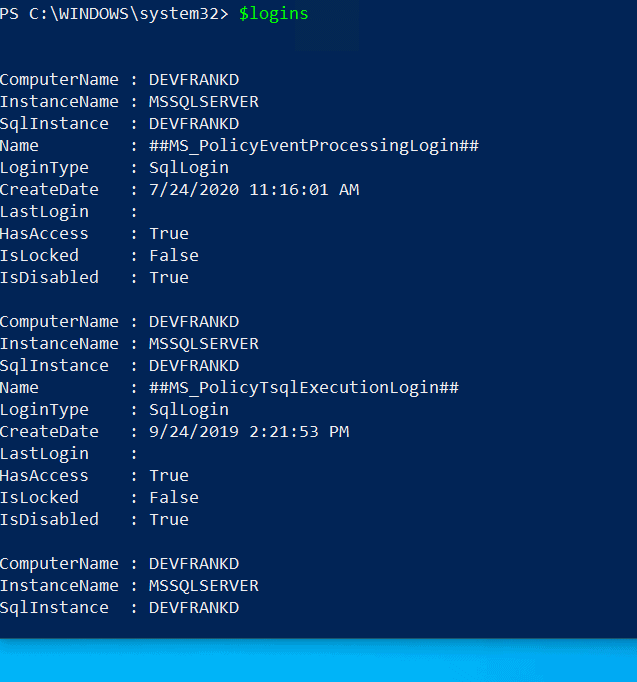Image resolution: width=637 pixels, height=682 pixels.
Task: Click the first ComputerName value DEVFRANKD
Action: 193,80
